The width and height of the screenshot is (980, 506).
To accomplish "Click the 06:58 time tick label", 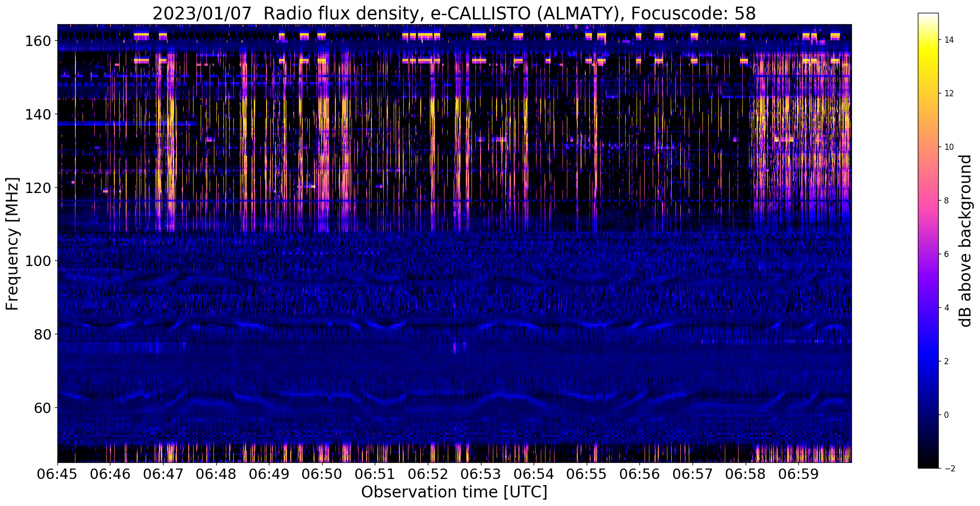I will pyautogui.click(x=746, y=473).
